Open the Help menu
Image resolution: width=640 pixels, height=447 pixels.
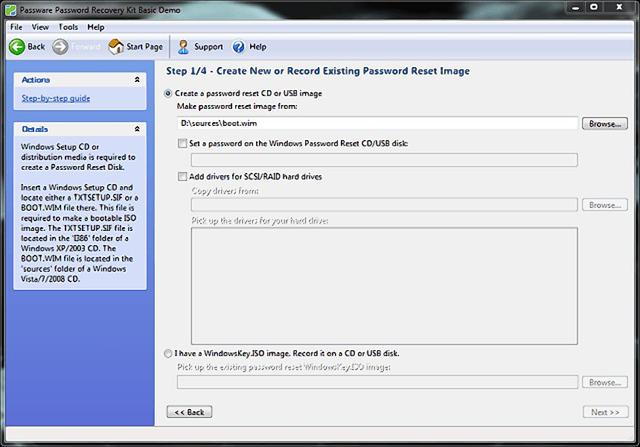[x=96, y=27]
